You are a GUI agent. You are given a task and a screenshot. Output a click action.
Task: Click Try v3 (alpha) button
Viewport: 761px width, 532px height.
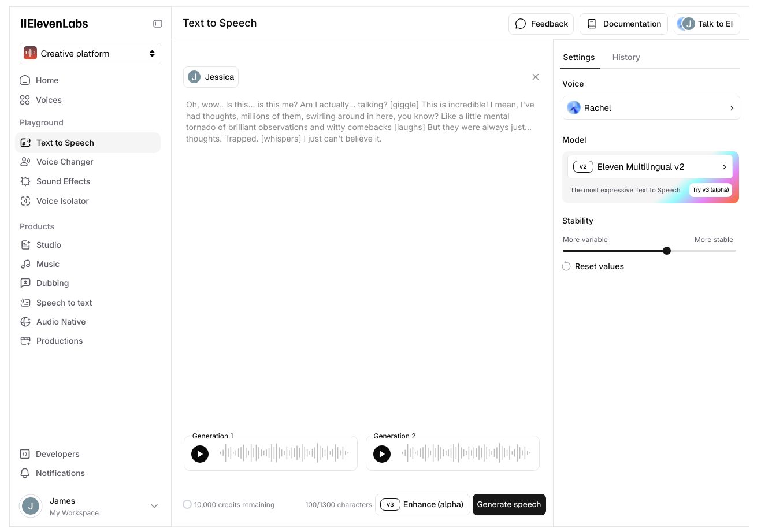(x=711, y=190)
